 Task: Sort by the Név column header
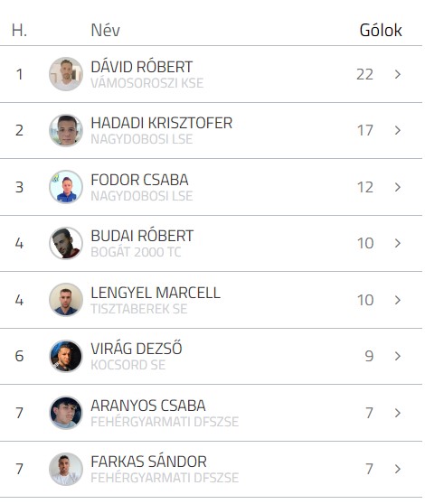pyautogui.click(x=105, y=30)
